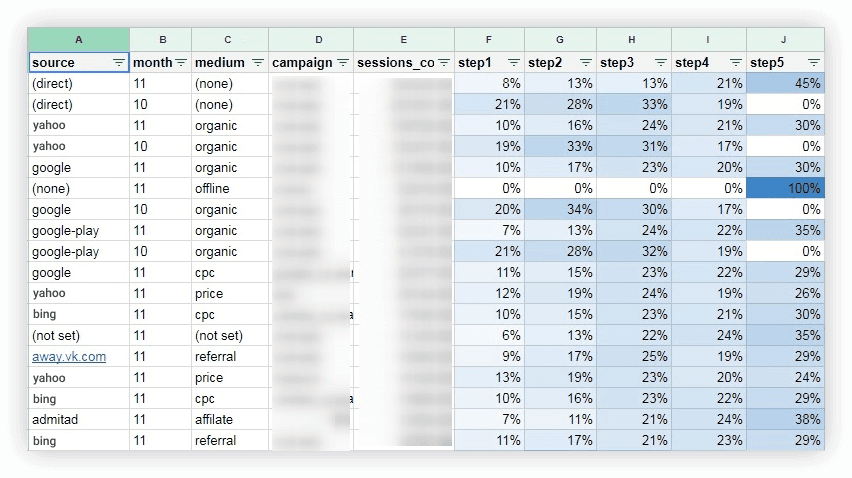Select column A header
852x478 pixels.
(79, 40)
